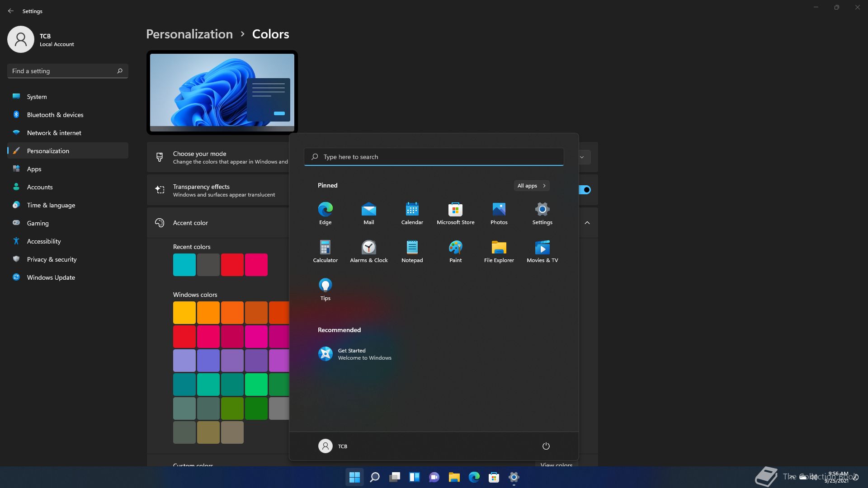Viewport: 868px width, 488px height.
Task: Open the Calendar pinned app
Action: click(x=412, y=213)
